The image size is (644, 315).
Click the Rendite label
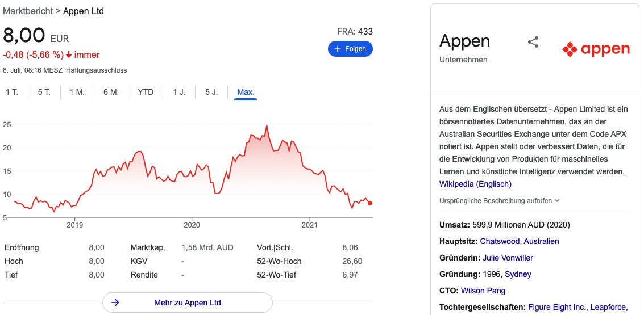click(x=144, y=275)
